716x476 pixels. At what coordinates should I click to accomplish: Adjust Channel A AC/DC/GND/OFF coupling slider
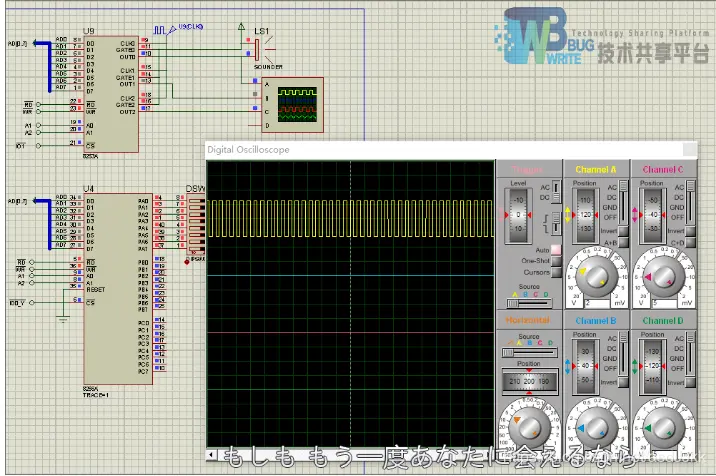tap(623, 202)
